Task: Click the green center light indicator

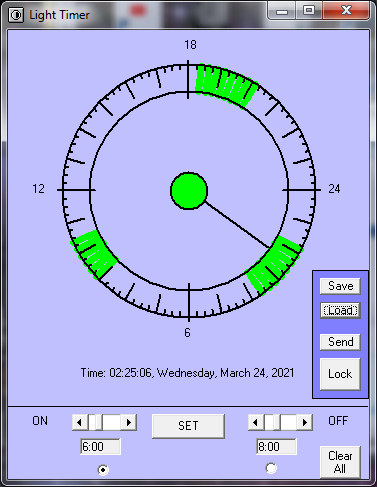Action: [189, 191]
